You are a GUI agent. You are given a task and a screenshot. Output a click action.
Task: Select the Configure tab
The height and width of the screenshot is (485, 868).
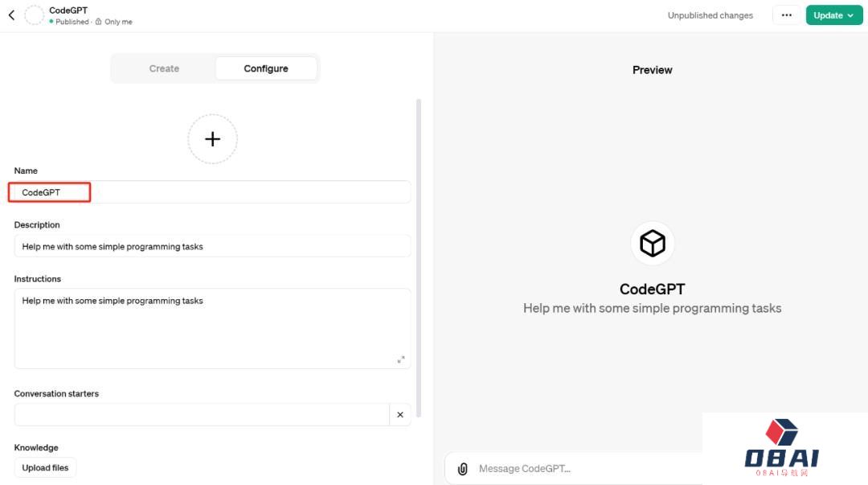click(x=266, y=68)
